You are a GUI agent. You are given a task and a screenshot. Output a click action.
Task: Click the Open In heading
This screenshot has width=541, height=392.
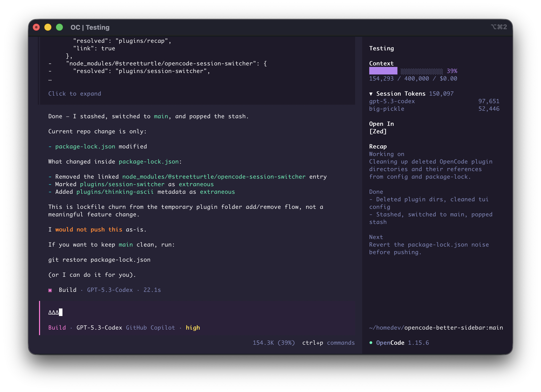click(x=382, y=124)
